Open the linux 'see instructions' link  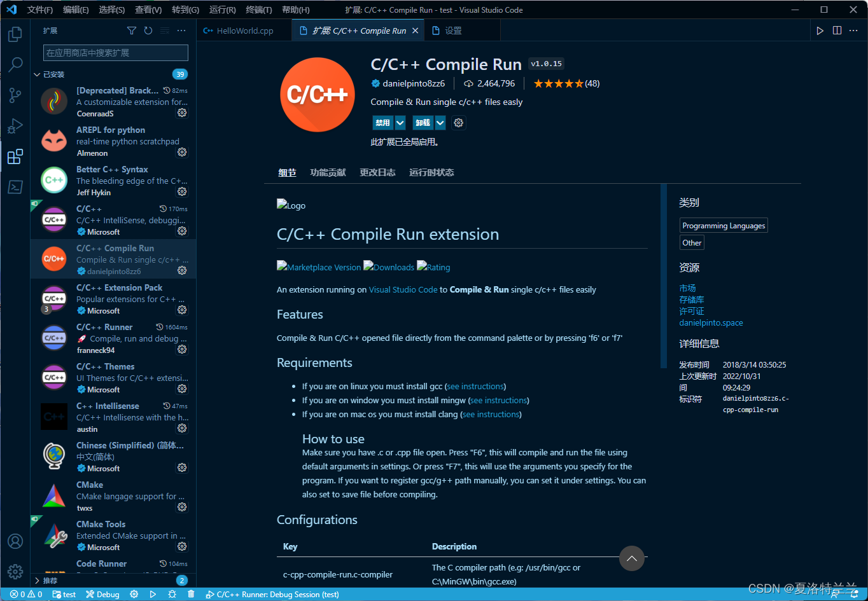tap(475, 386)
